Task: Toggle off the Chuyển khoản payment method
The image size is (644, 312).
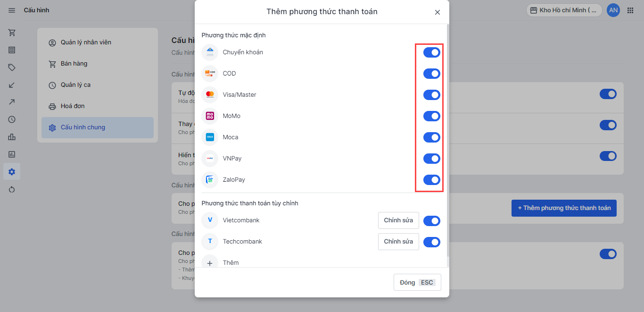Action: pos(431,52)
